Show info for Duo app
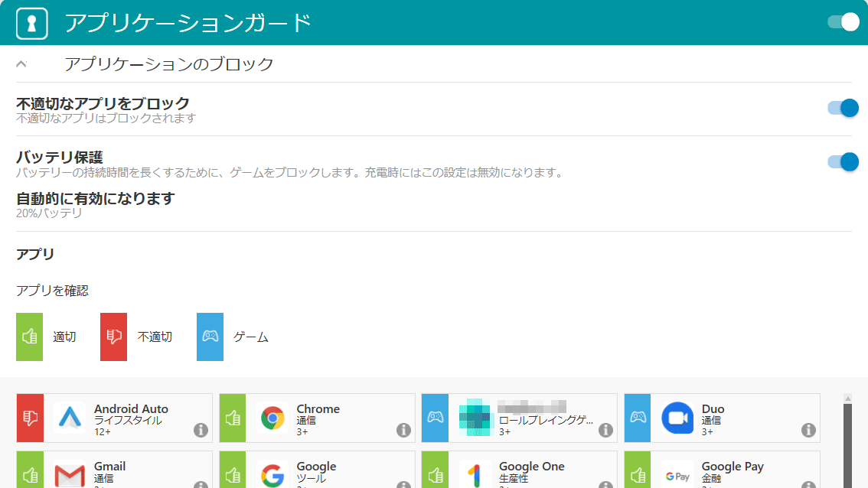This screenshot has width=868, height=488. 808,431
